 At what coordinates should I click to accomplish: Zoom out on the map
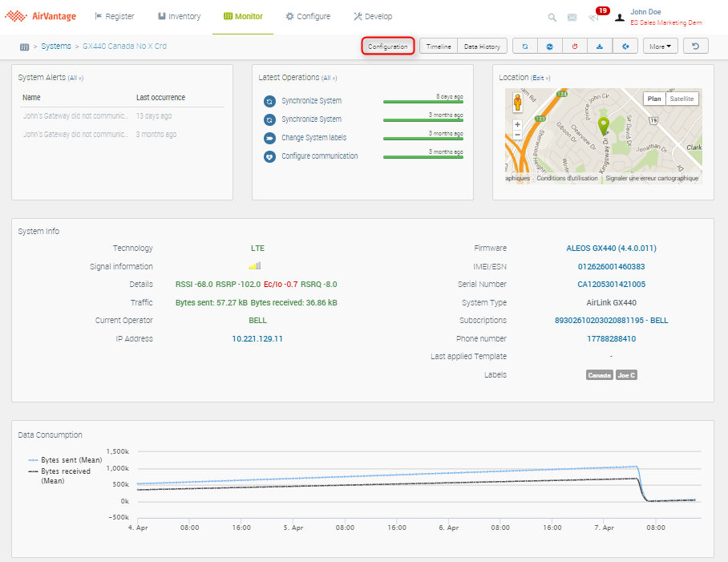(517, 135)
